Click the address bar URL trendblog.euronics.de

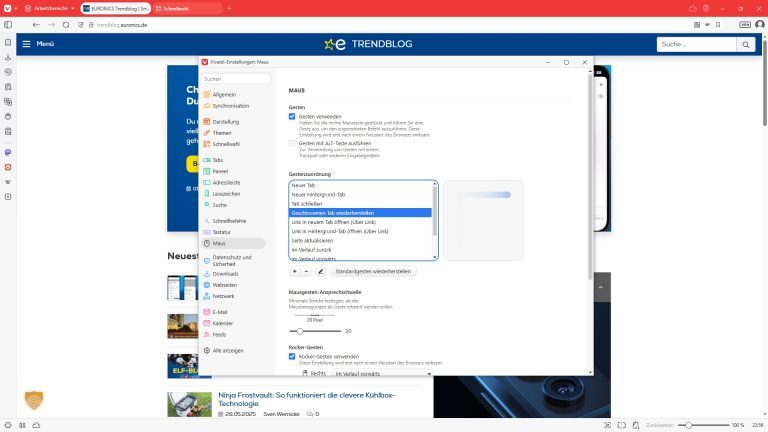(121, 24)
